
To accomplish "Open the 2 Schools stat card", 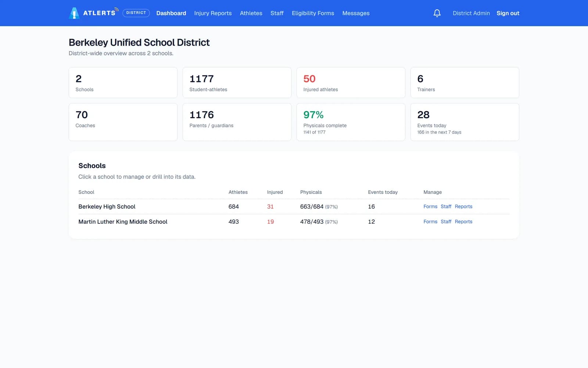I will [123, 82].
